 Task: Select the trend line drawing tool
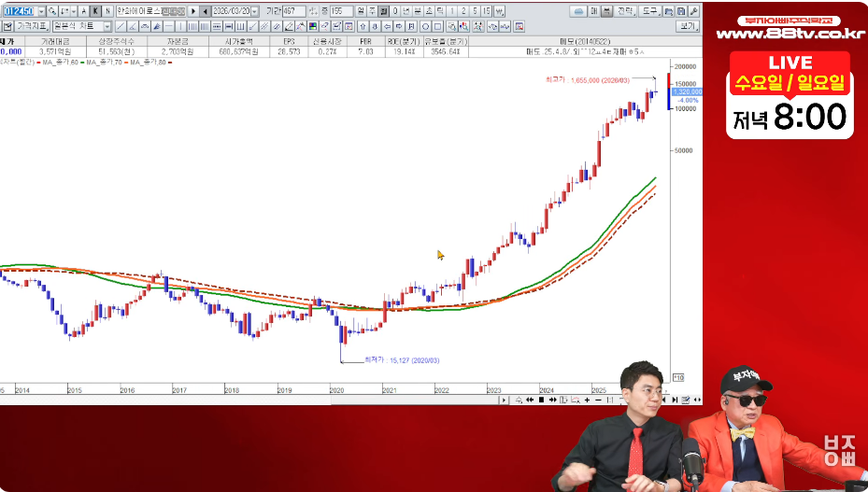(119, 26)
